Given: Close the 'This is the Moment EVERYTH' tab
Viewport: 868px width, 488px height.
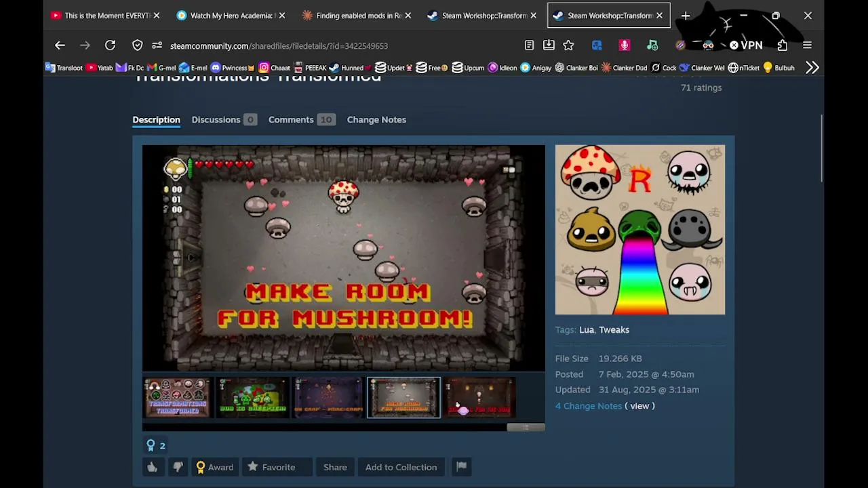Looking at the screenshot, I should [157, 15].
